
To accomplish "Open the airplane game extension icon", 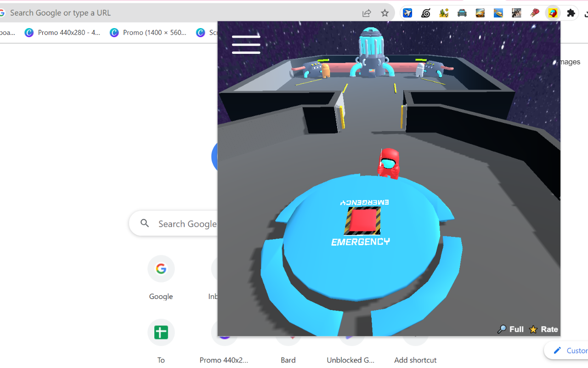I will point(407,13).
